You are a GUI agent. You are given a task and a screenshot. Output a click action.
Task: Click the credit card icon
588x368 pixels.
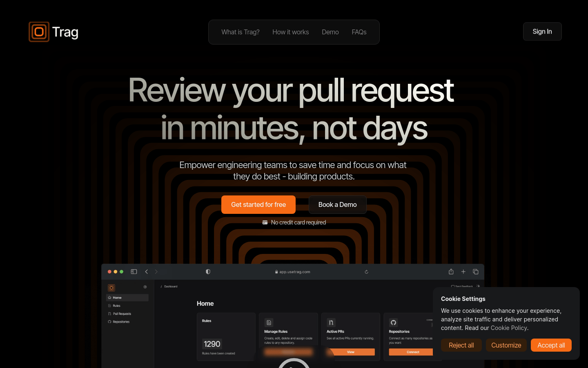tap(265, 222)
